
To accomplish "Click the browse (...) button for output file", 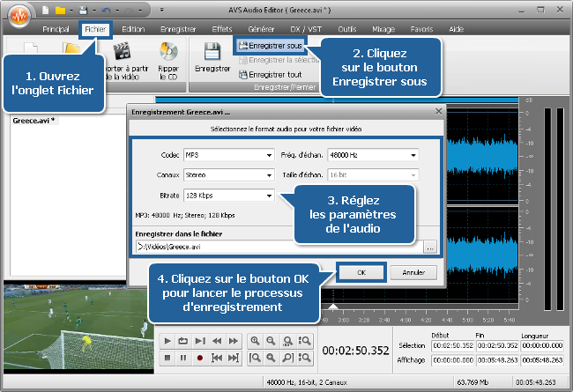I will (429, 248).
